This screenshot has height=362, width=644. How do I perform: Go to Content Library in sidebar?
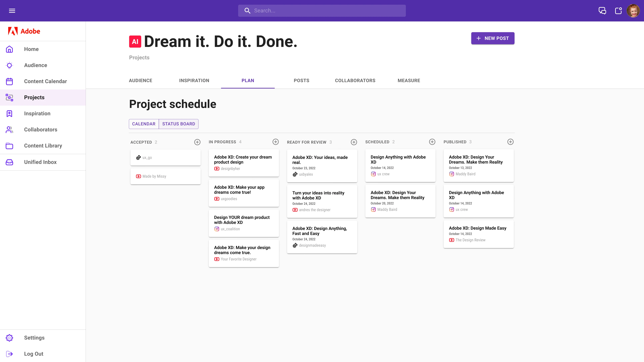point(43,146)
